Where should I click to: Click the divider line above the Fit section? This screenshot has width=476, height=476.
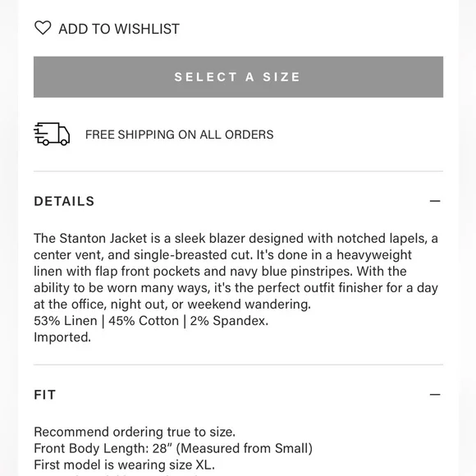238,364
